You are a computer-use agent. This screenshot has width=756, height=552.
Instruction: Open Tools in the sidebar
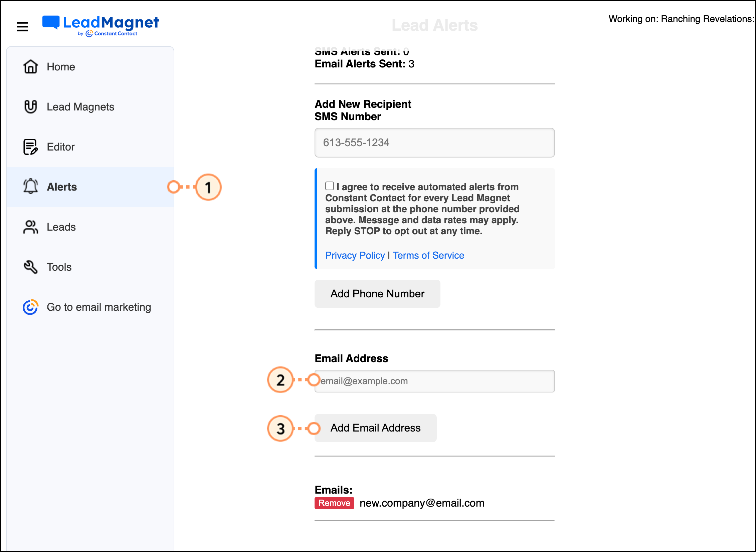coord(90,267)
